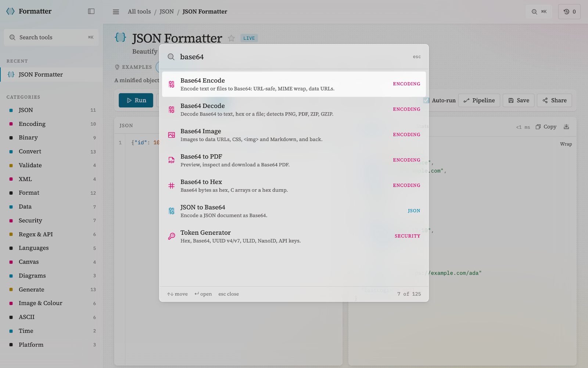The width and height of the screenshot is (588, 368).
Task: Select the Base64 to Hex result
Action: [x=294, y=186]
